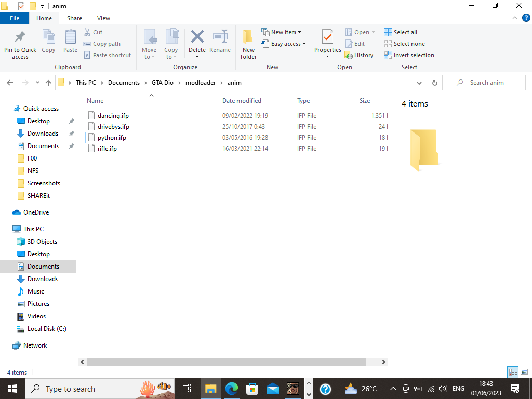
Task: Click the Search anim field
Action: (x=487, y=83)
